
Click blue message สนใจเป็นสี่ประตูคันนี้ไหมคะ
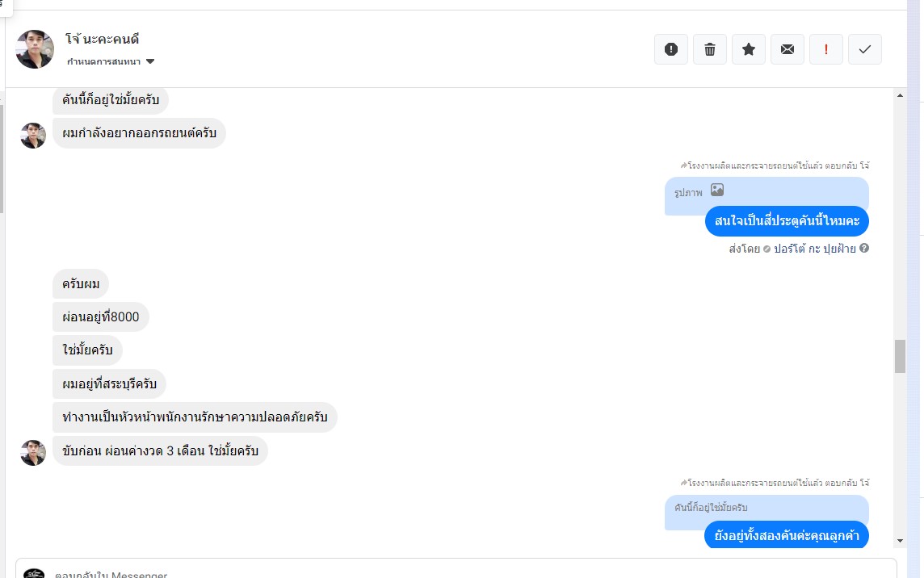click(787, 220)
